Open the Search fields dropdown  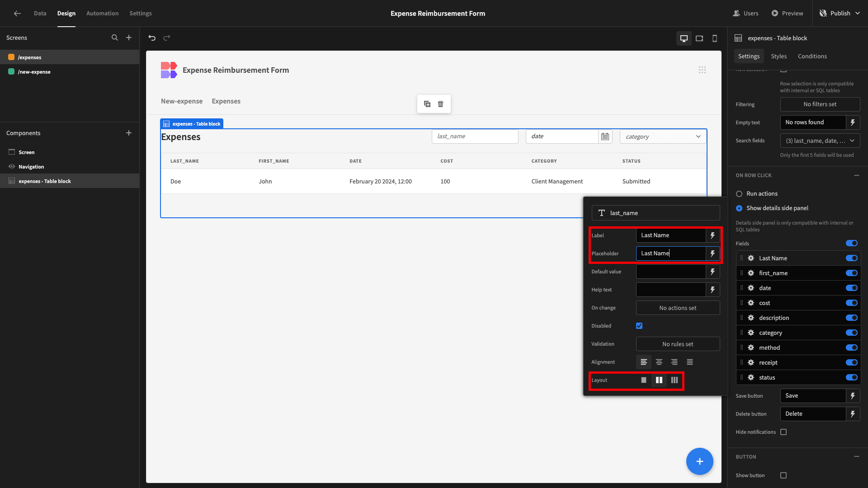820,141
